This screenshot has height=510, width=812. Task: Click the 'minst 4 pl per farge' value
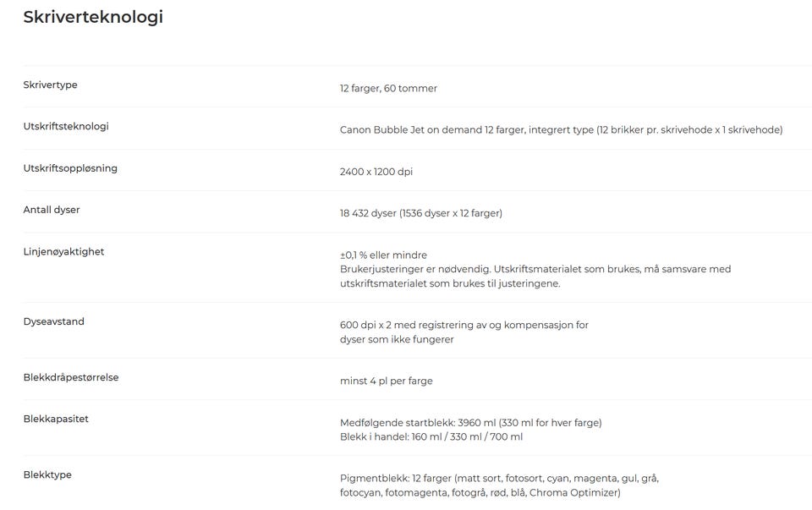point(387,381)
